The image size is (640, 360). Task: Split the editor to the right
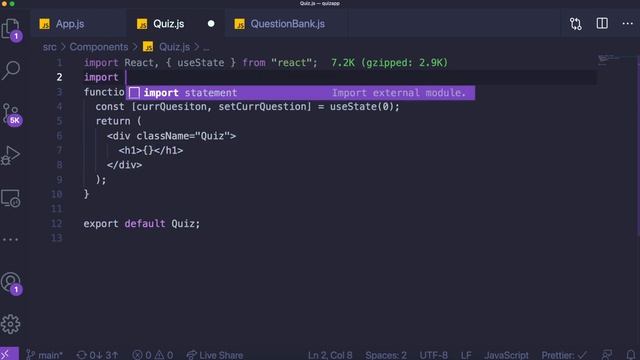point(602,23)
